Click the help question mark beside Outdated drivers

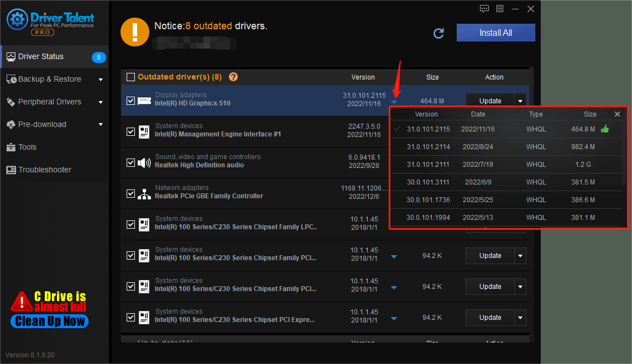coord(233,77)
